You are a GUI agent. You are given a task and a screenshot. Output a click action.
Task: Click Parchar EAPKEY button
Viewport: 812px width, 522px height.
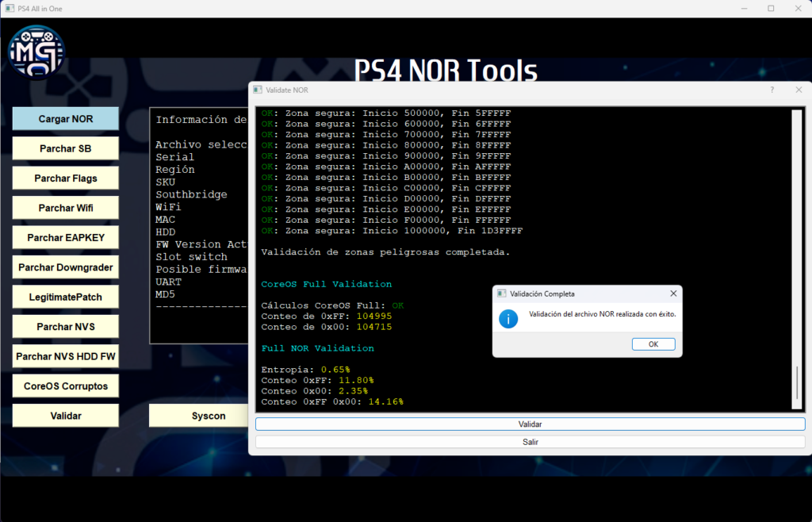[x=66, y=237]
